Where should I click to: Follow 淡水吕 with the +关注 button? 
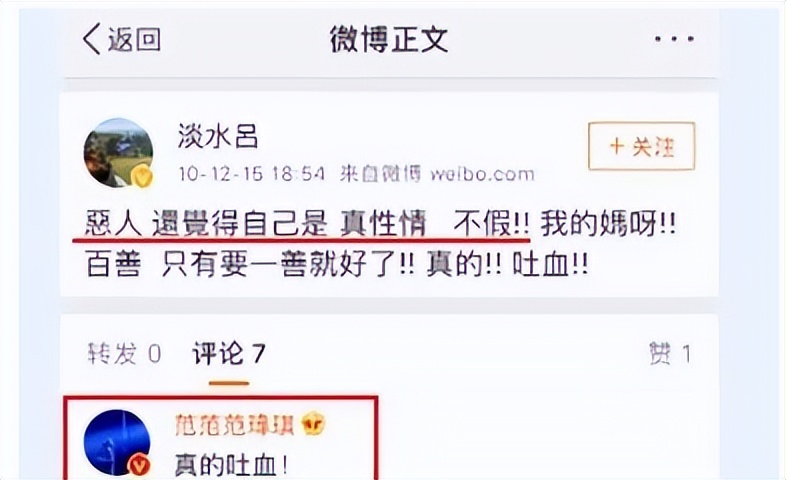[642, 146]
